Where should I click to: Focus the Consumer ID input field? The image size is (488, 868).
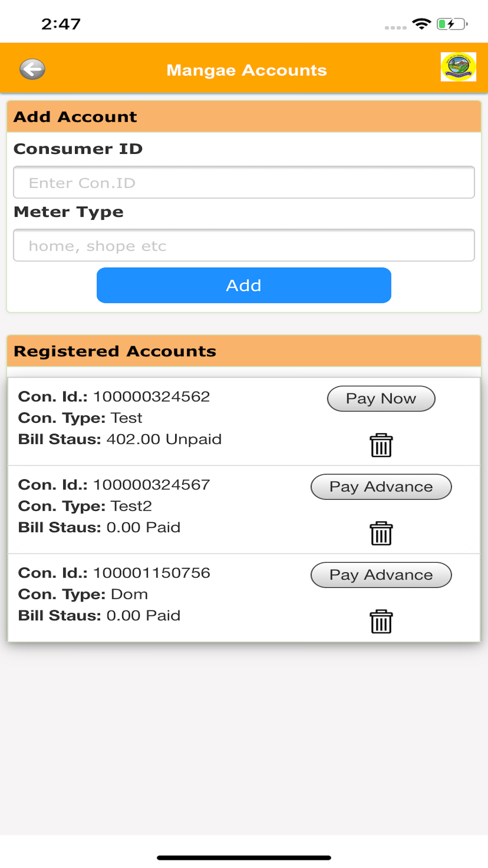tap(244, 182)
